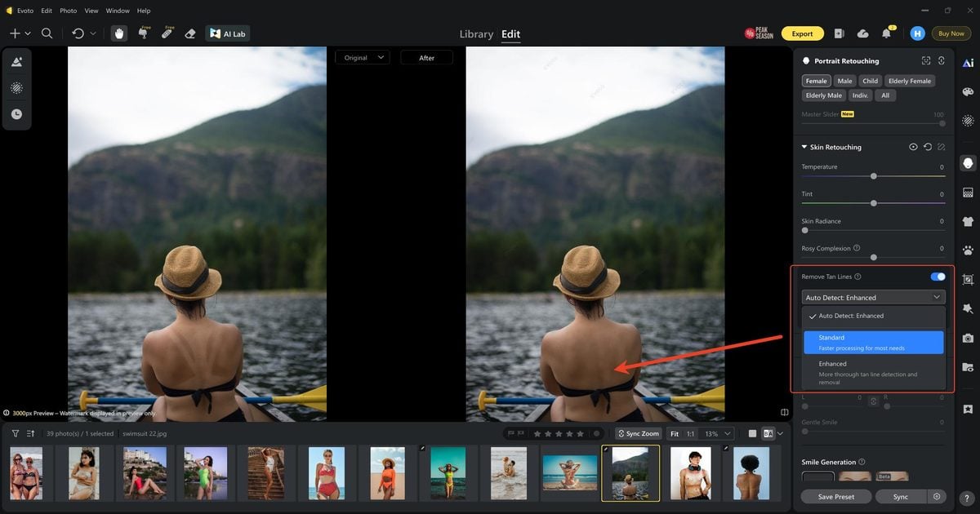
Task: Open the notifications bell
Action: (x=886, y=33)
